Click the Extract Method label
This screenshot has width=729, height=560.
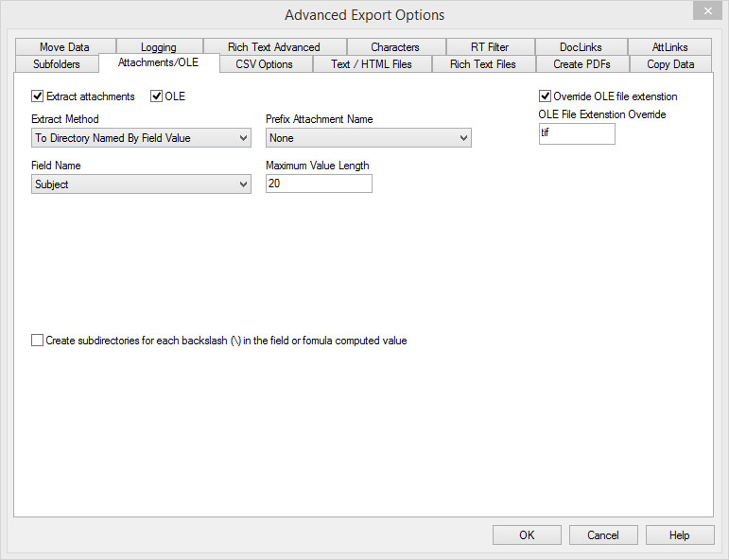pos(65,119)
